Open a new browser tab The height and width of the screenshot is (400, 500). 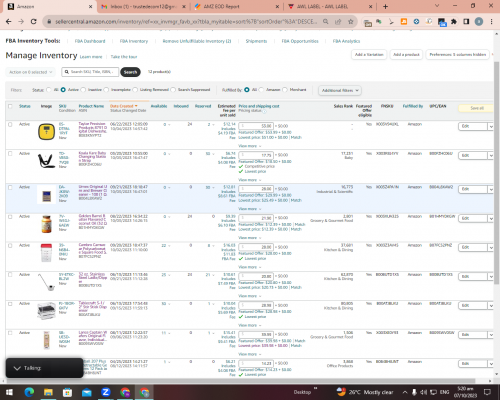tap(385, 6)
